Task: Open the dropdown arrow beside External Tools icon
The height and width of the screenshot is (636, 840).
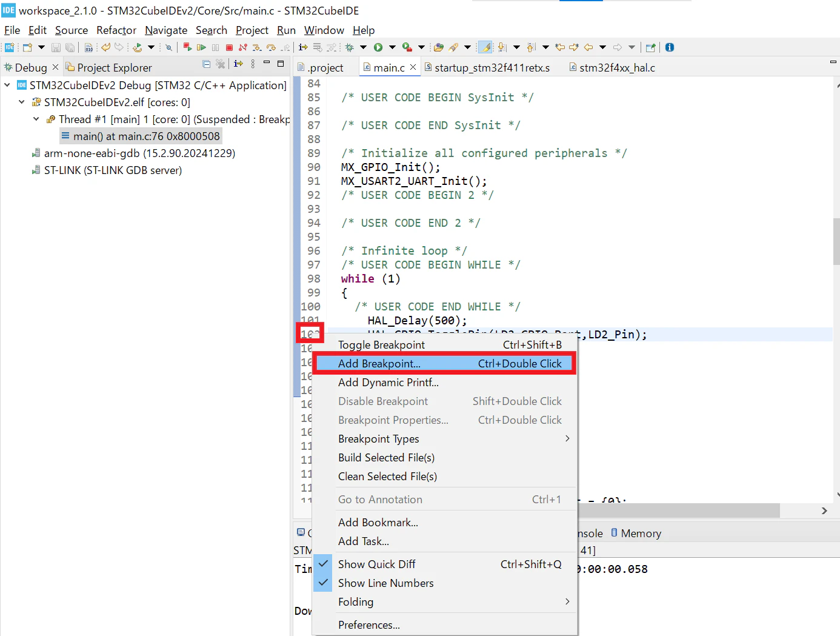Action: point(421,47)
